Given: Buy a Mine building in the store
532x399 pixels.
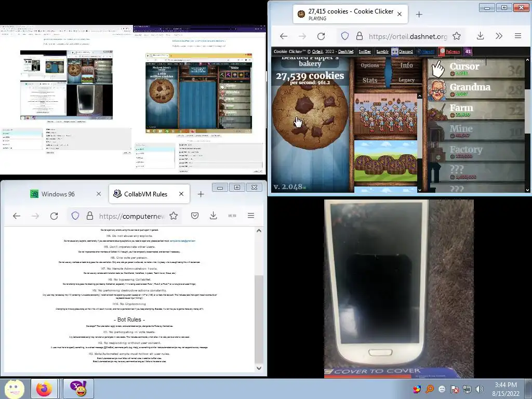Looking at the screenshot, I should [x=476, y=131].
